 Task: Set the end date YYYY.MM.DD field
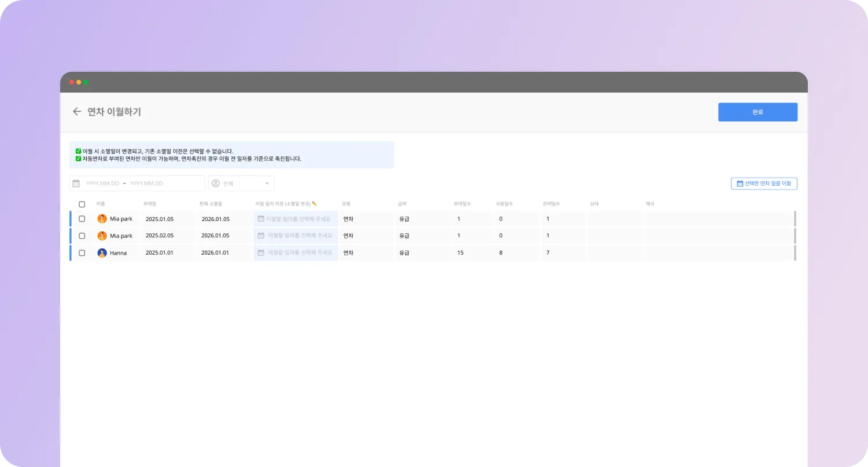[146, 183]
